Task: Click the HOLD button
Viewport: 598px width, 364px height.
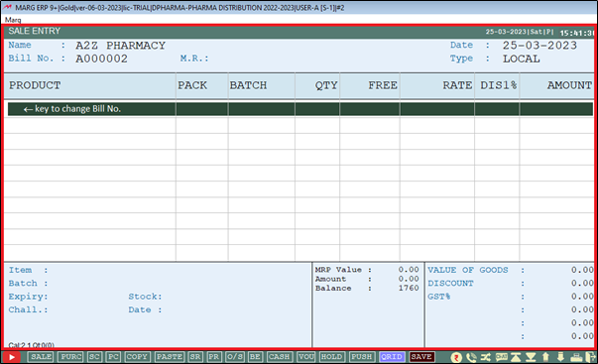Action: [331, 357]
